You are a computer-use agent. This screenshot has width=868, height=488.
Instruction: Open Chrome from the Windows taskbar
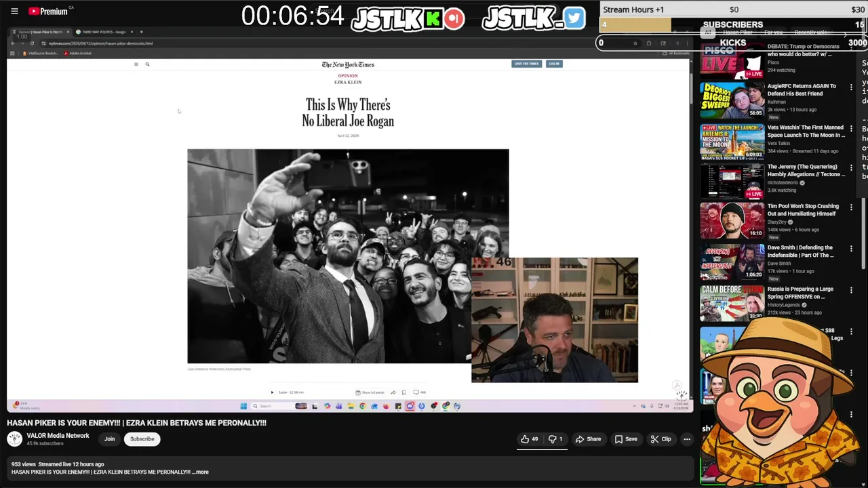coord(362,406)
